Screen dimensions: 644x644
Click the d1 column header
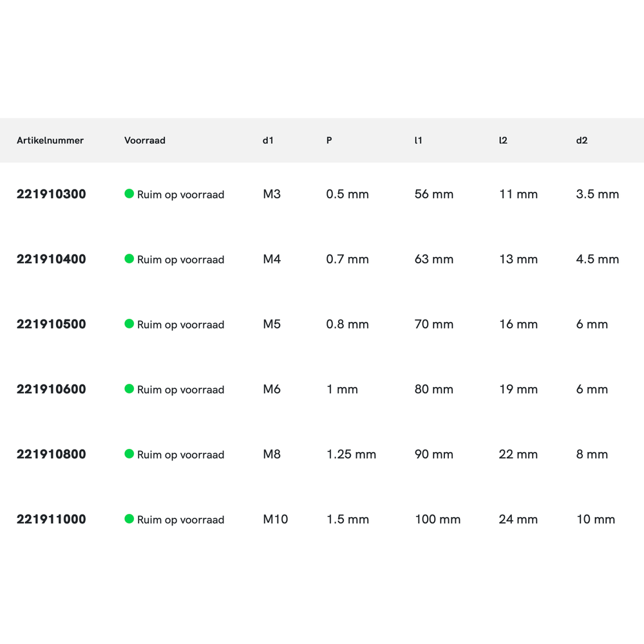coord(268,140)
